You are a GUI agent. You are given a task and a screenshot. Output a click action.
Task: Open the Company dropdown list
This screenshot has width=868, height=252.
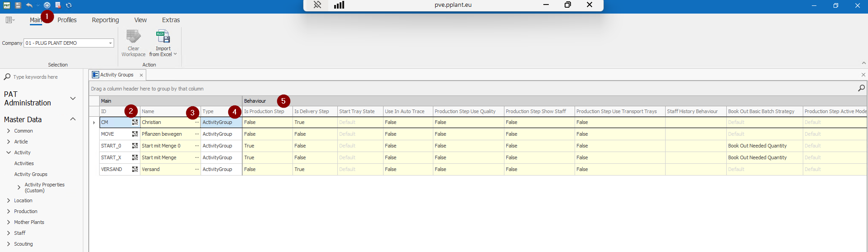click(x=110, y=43)
